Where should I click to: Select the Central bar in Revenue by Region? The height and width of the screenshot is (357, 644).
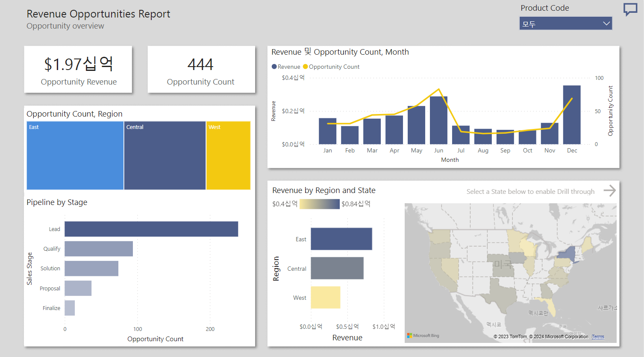point(337,268)
